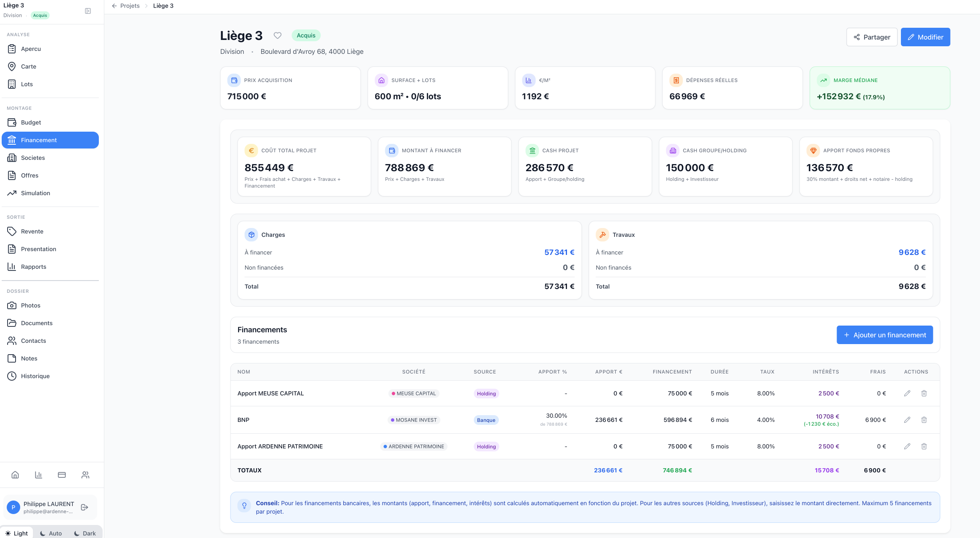
Task: Open the home icon in bottom sidebar
Action: 15,475
